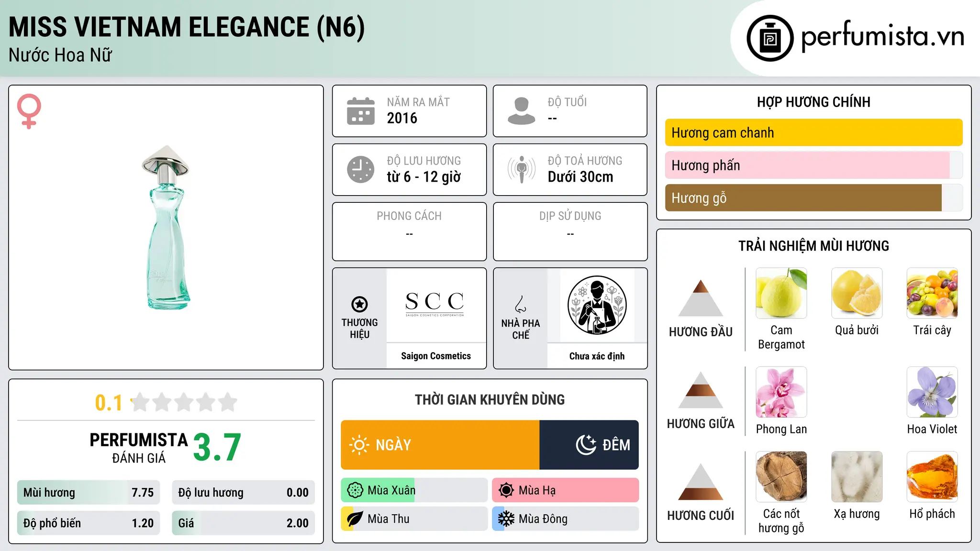Click the calendar icon beside Năm ra mắt
Viewport: 980px width, 551px height.
[x=361, y=111]
